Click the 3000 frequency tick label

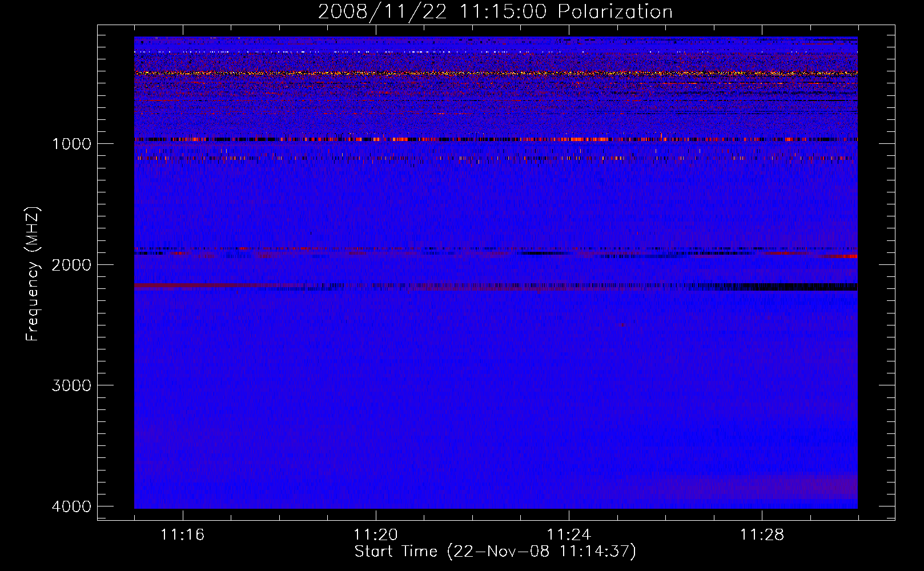[71, 385]
